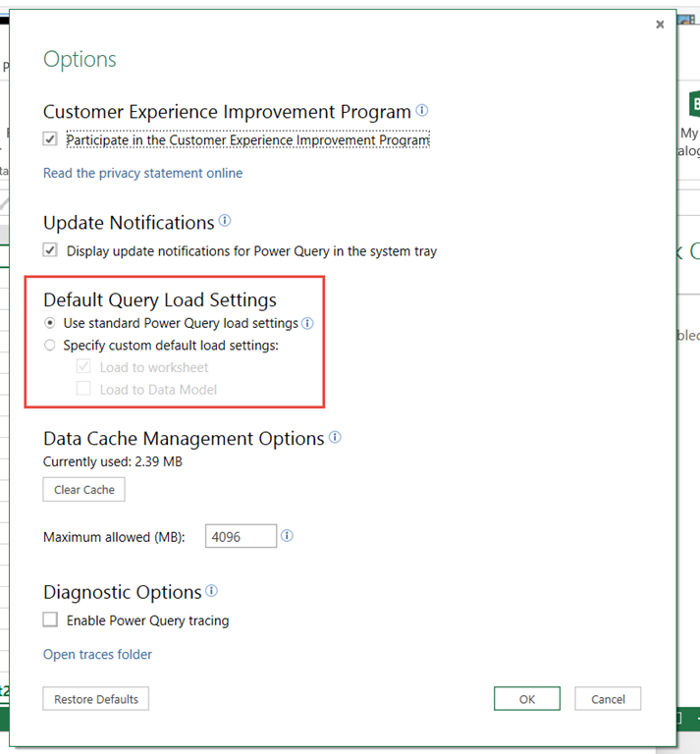The width and height of the screenshot is (700, 754).
Task: Select Use standard Power Query load settings
Action: (x=50, y=323)
